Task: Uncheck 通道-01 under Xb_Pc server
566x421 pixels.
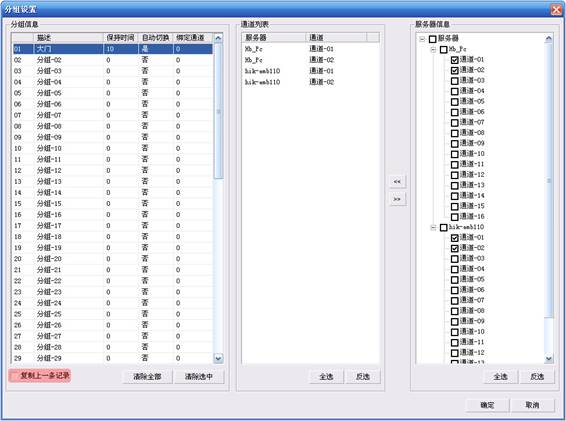Action: 455,60
